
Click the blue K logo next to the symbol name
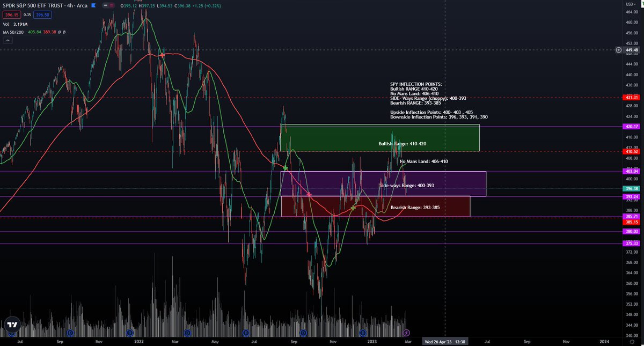(x=93, y=5)
